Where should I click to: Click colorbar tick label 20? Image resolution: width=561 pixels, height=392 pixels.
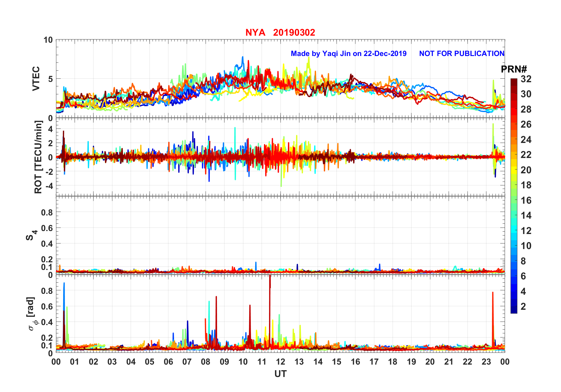526,170
